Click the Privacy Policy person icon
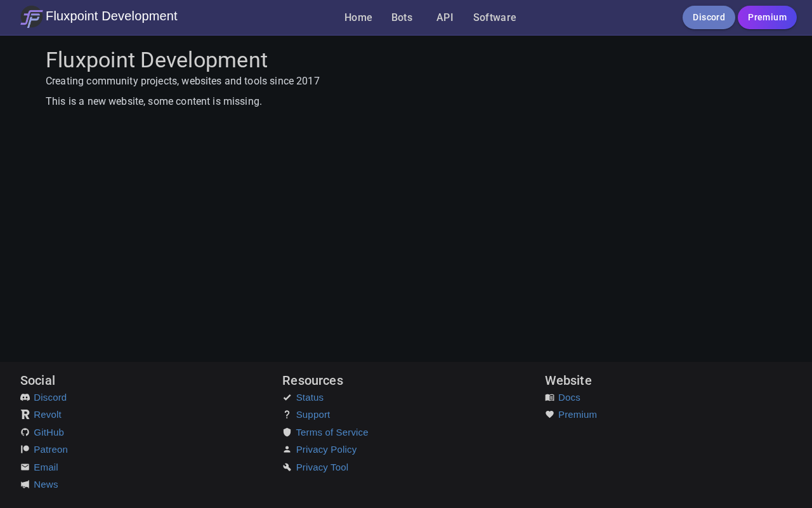Screen dimensions: 812x508 pyautogui.click(x=287, y=450)
